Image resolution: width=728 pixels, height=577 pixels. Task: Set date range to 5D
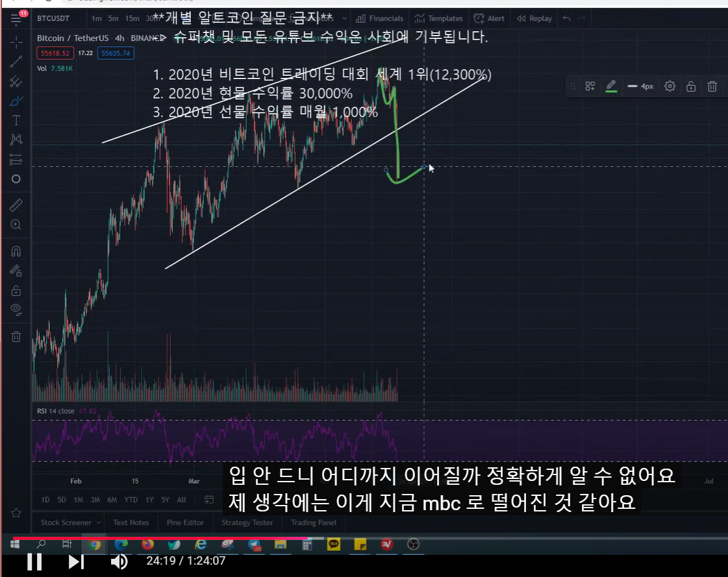coord(62,500)
